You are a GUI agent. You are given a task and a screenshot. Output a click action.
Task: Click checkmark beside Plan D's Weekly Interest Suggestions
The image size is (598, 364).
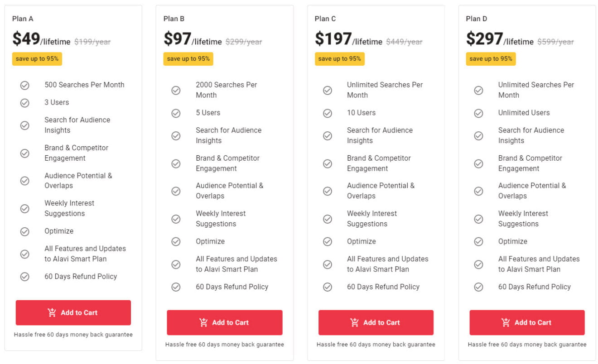coord(478,219)
